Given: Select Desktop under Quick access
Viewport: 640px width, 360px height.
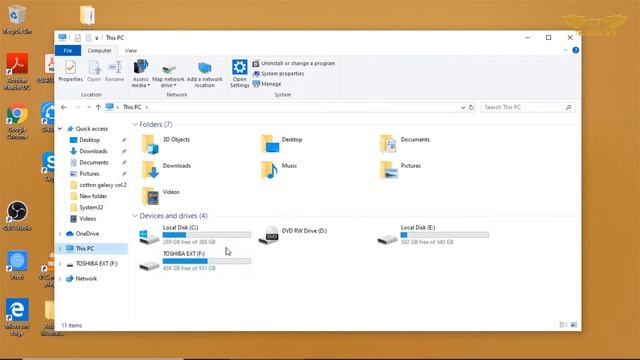Looking at the screenshot, I should 89,140.
